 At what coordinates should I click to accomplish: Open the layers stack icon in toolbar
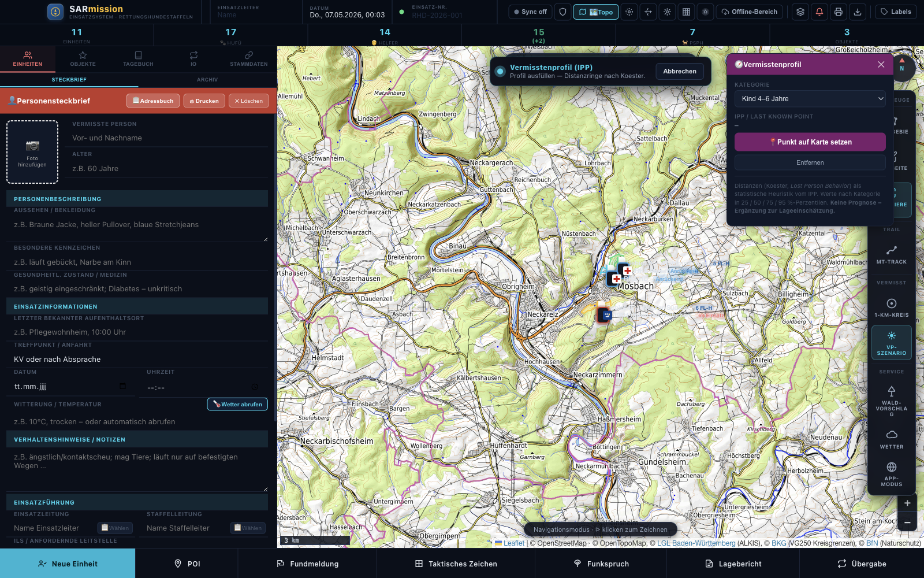point(800,12)
